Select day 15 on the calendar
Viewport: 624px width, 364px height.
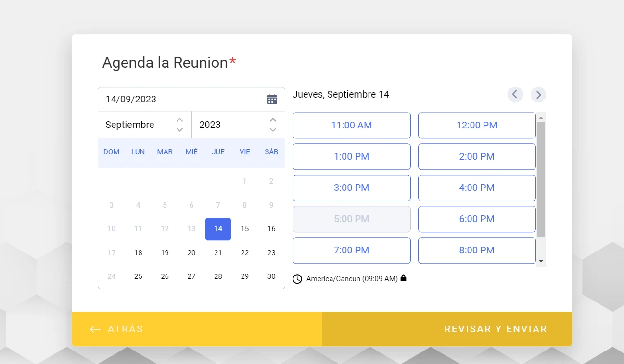(x=244, y=229)
